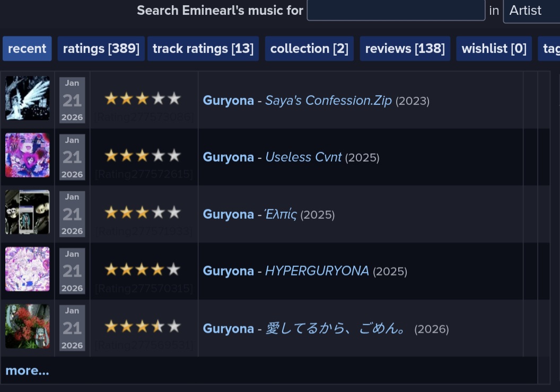Click the red flowers album cover thumbnail

(28, 326)
